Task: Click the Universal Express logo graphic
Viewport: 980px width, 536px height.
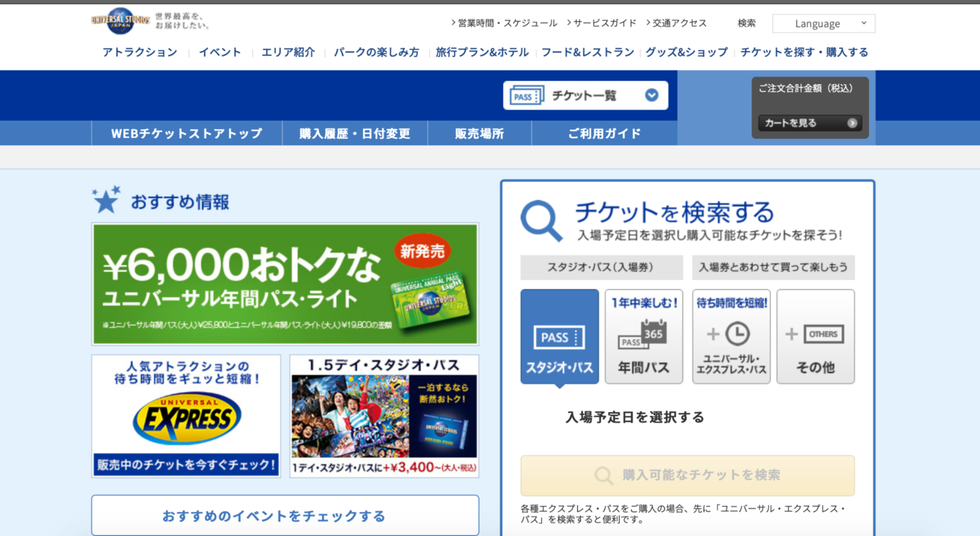Action: pyautogui.click(x=187, y=419)
